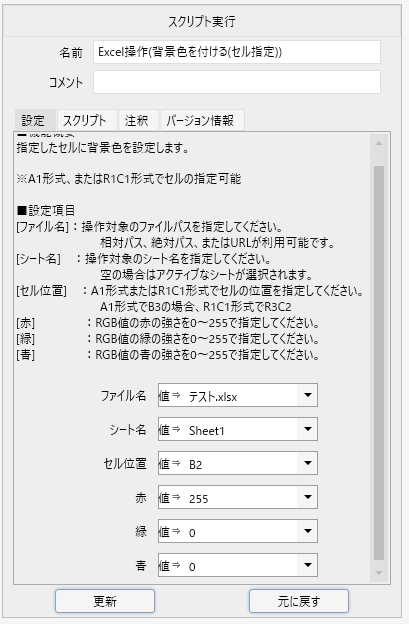
Task: Click the scrollbar down arrow
Action: click(x=379, y=573)
